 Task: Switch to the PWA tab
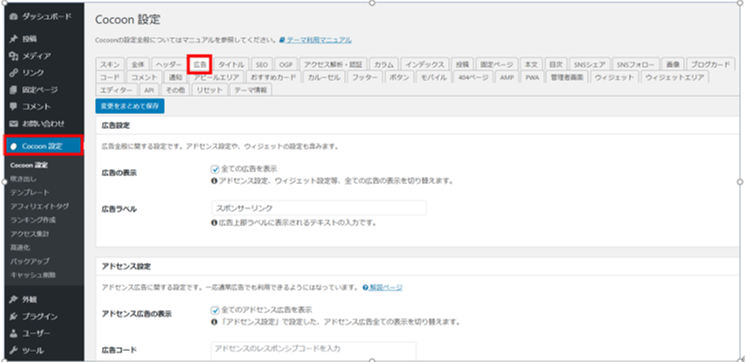tap(532, 77)
